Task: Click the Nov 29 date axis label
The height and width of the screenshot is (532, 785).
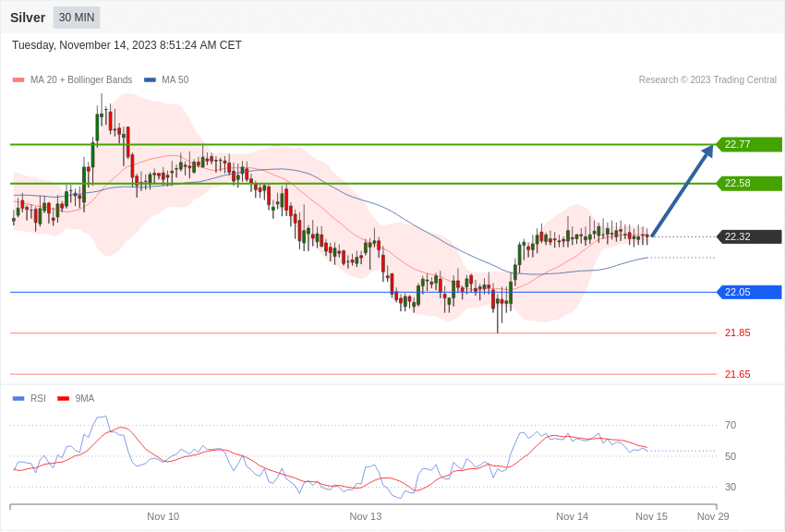Action: coord(713,516)
